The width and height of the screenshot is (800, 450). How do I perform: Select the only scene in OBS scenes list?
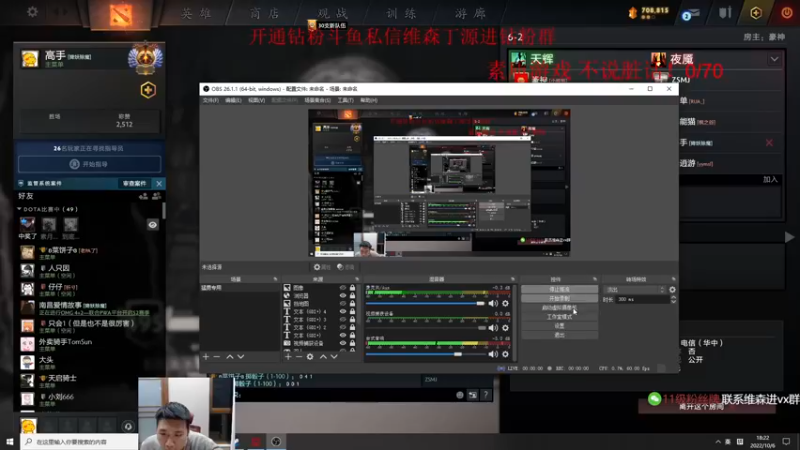point(240,288)
